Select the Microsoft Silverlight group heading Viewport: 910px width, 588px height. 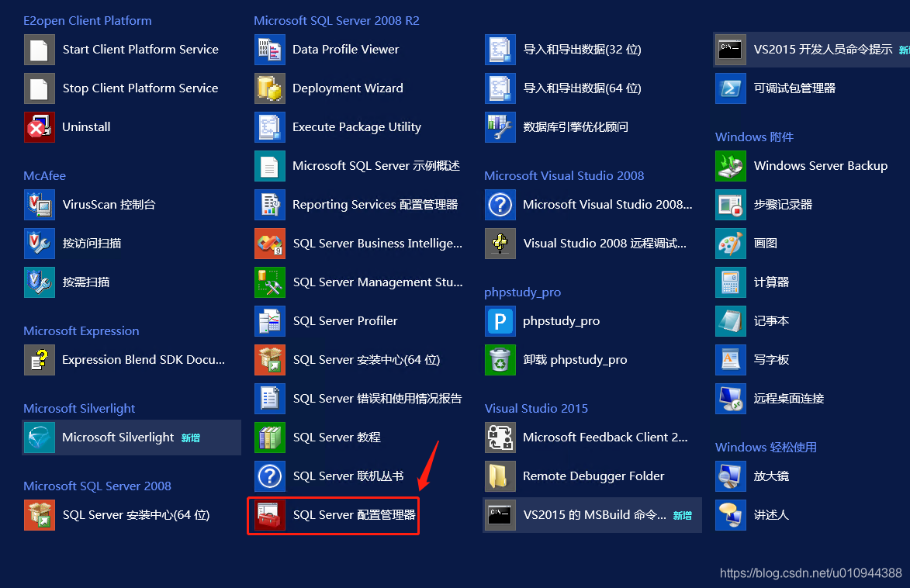[x=79, y=409]
